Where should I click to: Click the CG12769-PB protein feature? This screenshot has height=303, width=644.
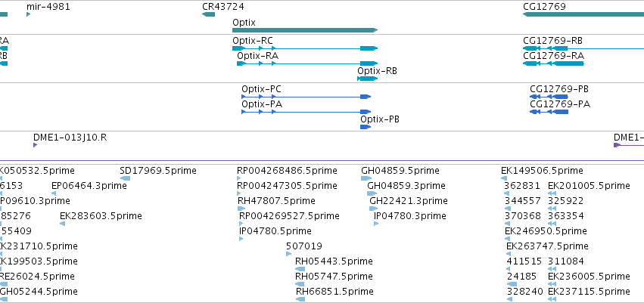(x=549, y=97)
